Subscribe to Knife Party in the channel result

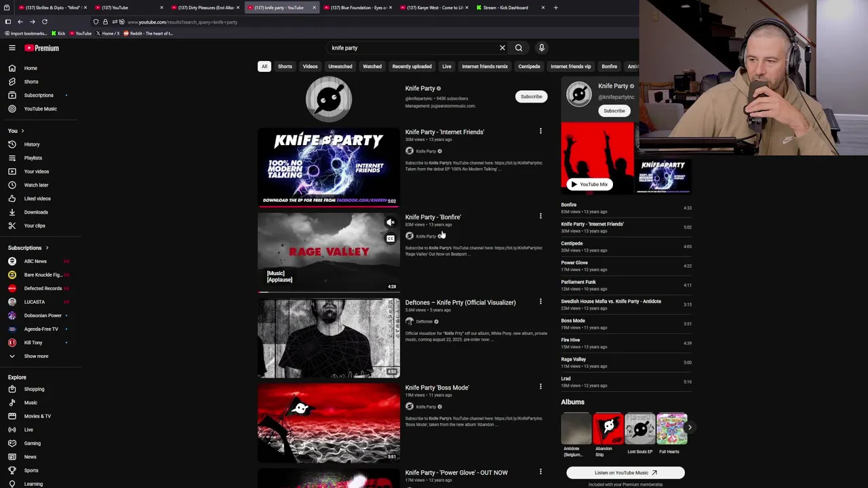532,96
